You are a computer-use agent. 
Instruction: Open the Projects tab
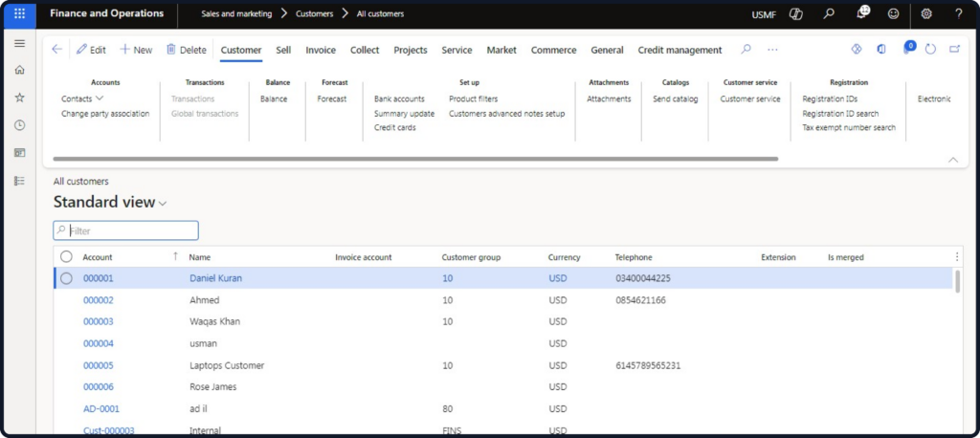411,50
